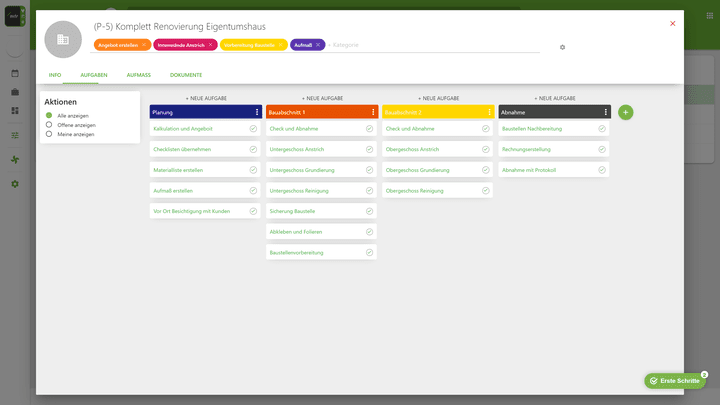720x405 pixels.
Task: Open the green fan icon in sidebar
Action: pyautogui.click(x=15, y=160)
